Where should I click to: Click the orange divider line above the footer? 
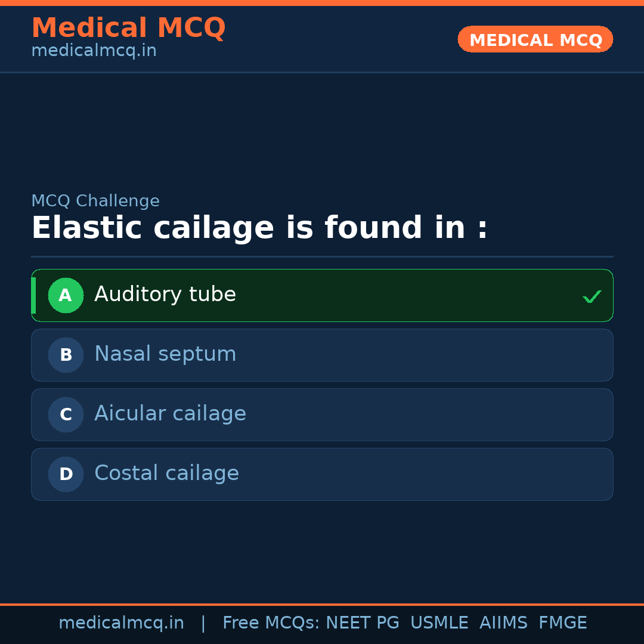pyautogui.click(x=322, y=603)
